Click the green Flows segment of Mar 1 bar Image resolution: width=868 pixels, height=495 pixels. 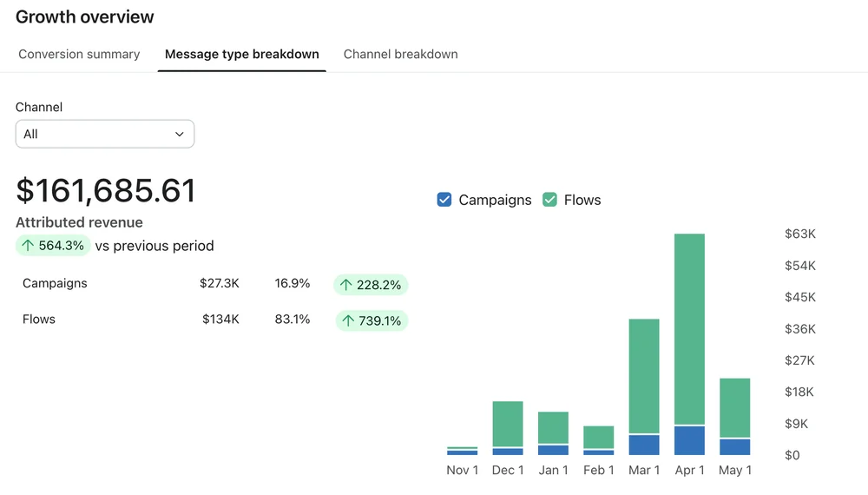(x=644, y=376)
